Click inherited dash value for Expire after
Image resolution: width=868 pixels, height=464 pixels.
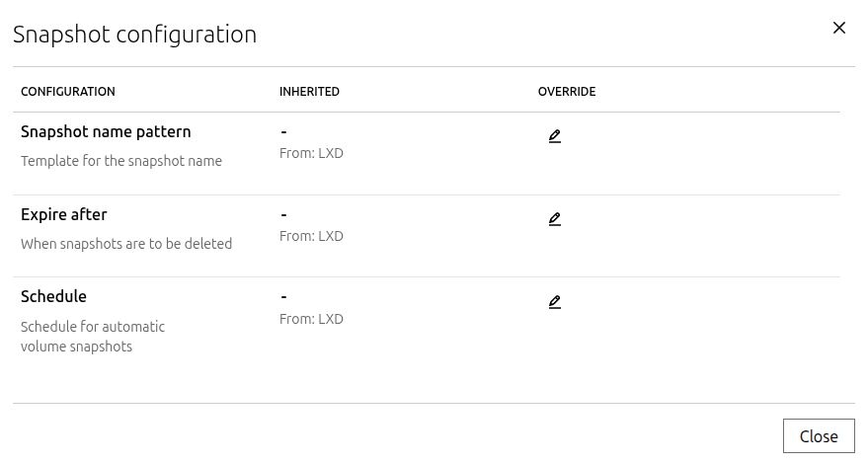(283, 214)
